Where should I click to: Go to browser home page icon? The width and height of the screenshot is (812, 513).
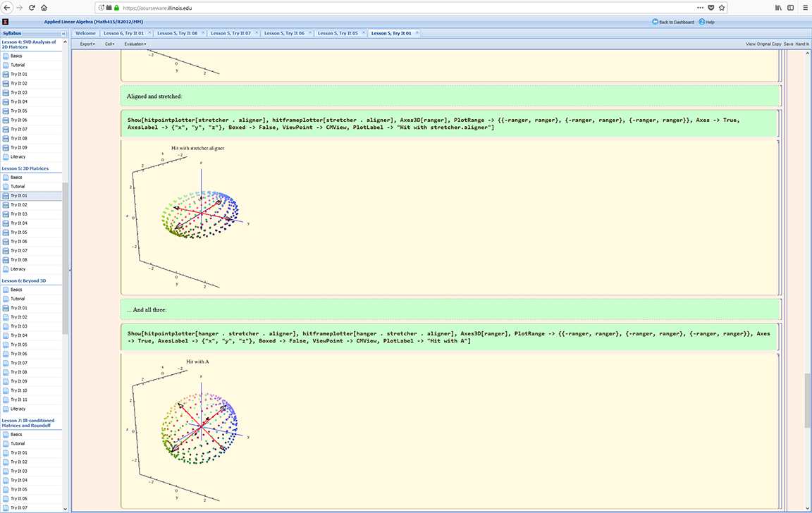point(44,8)
